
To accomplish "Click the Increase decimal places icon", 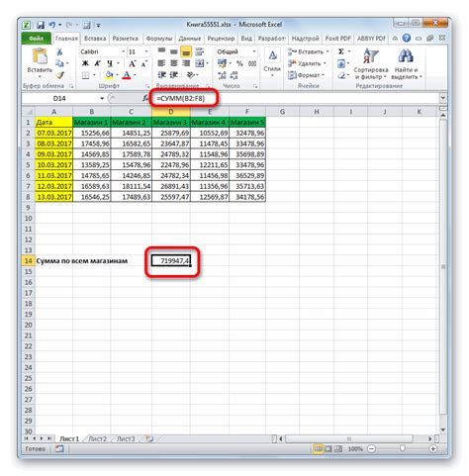I will point(222,75).
